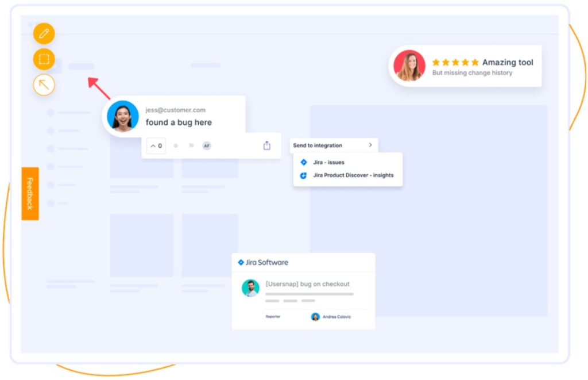Click the Jira Product Discover icon
This screenshot has width=588, height=380.
(303, 176)
